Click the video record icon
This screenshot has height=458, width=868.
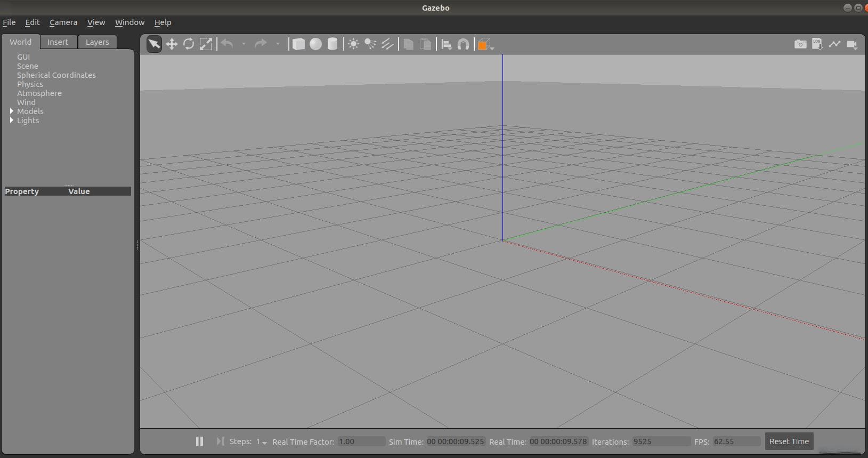[x=852, y=45]
